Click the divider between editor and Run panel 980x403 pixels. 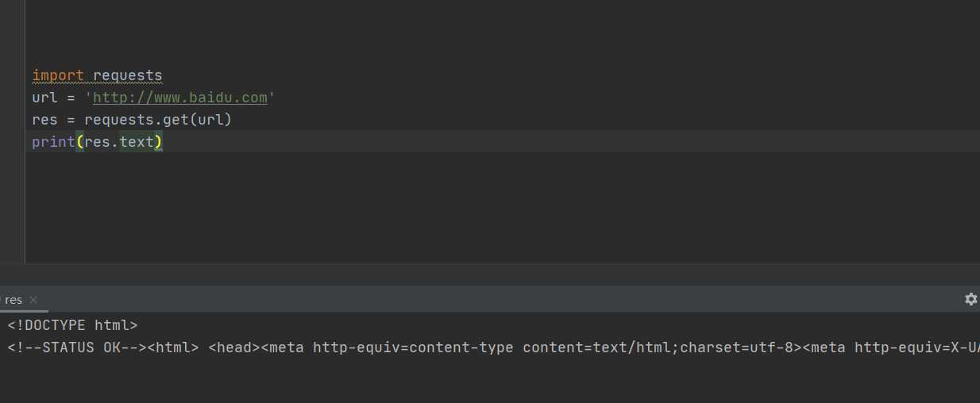490,274
